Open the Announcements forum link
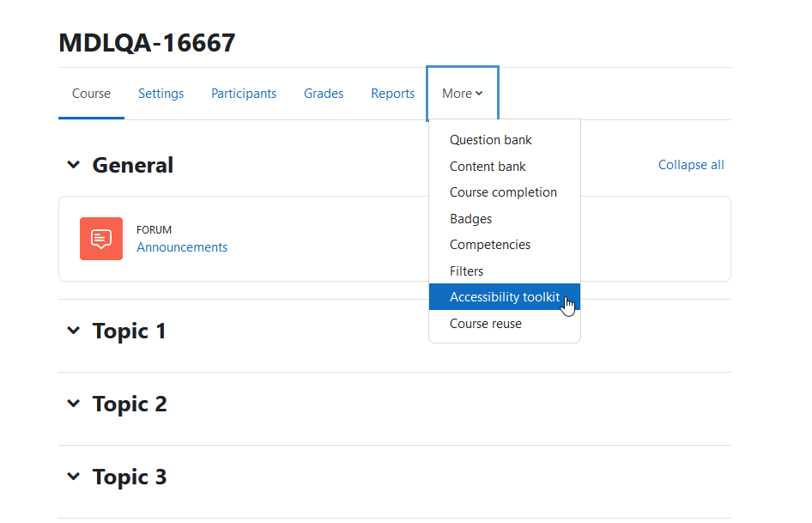The width and height of the screenshot is (812, 523). [x=182, y=247]
